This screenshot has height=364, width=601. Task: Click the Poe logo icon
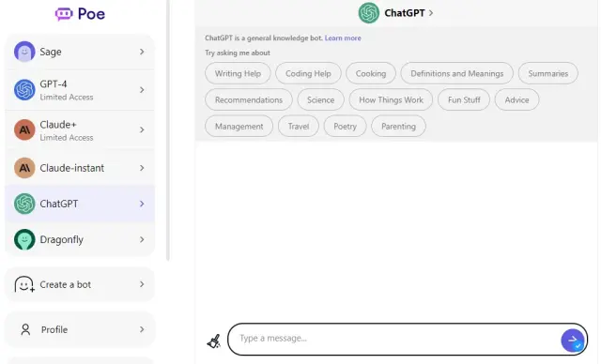pyautogui.click(x=64, y=14)
